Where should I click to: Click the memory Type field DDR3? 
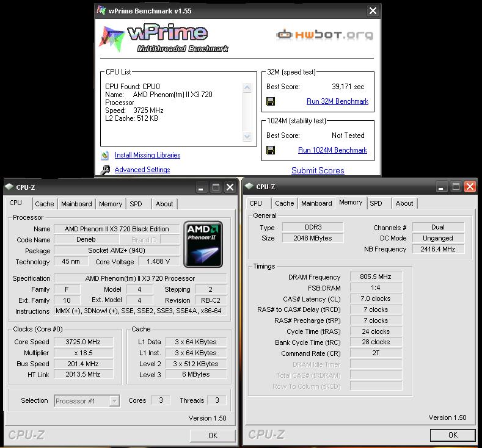(x=313, y=227)
